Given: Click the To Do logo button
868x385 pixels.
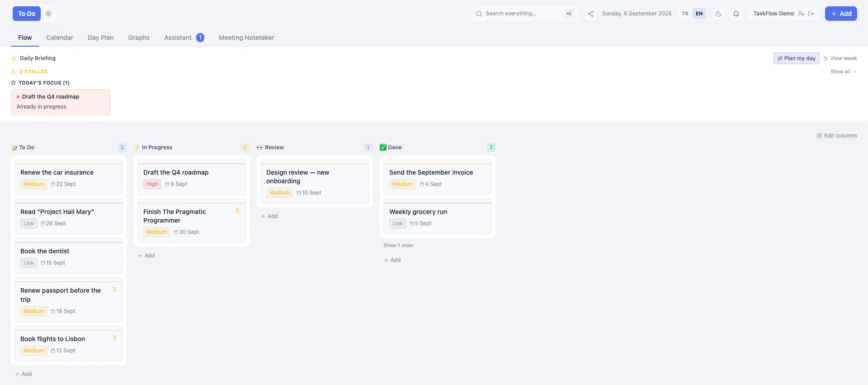Looking at the screenshot, I should pyautogui.click(x=27, y=14).
